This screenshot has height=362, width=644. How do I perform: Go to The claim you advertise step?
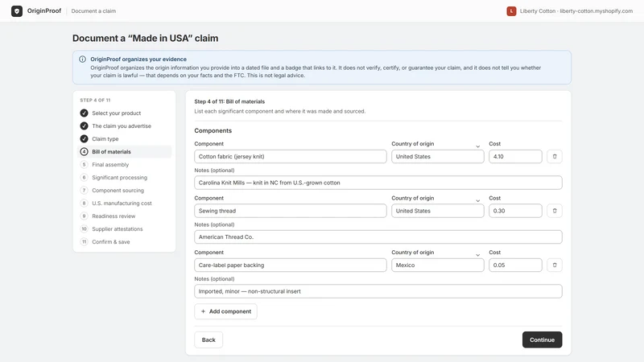tap(124, 126)
